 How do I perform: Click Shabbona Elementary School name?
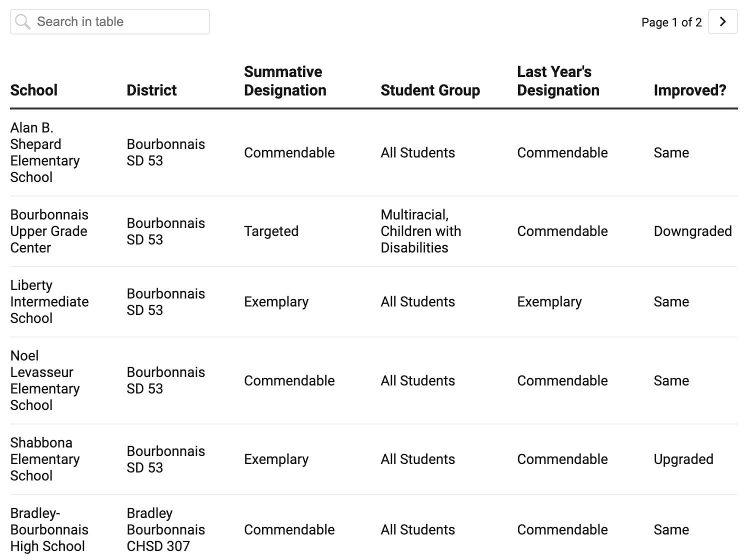pos(45,459)
